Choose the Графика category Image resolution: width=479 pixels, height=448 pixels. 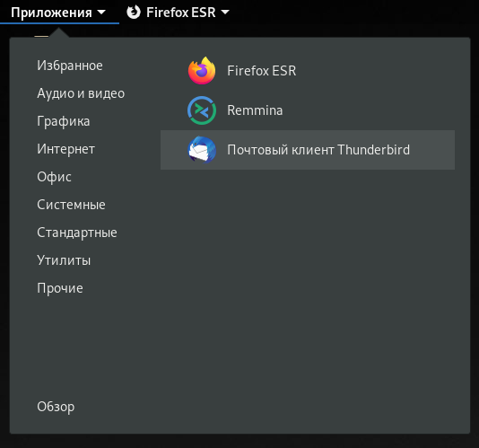(x=64, y=121)
